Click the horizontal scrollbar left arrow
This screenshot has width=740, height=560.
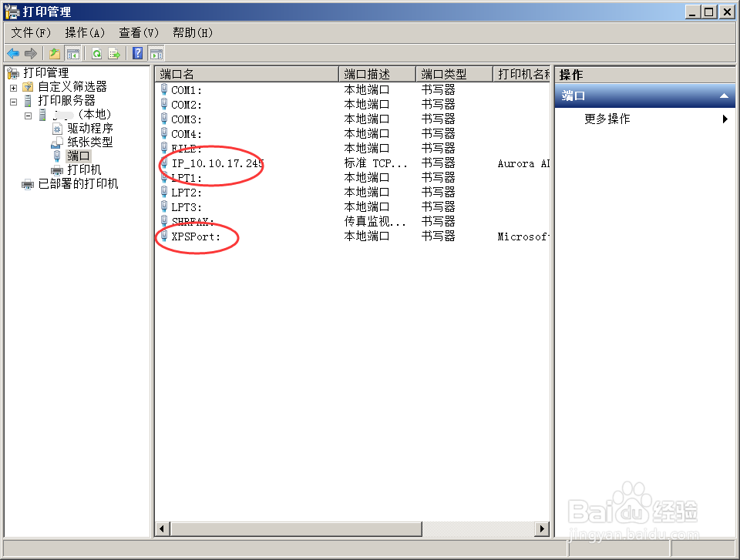click(x=163, y=529)
